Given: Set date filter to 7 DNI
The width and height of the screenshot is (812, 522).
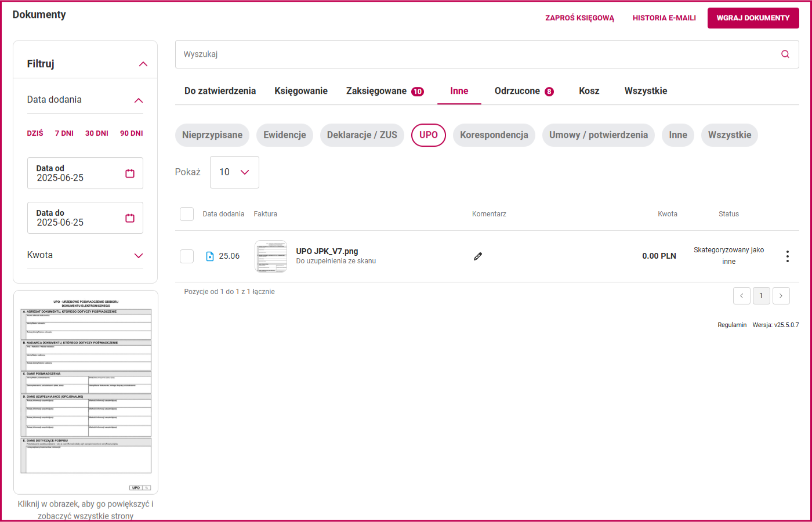Looking at the screenshot, I should tap(64, 133).
